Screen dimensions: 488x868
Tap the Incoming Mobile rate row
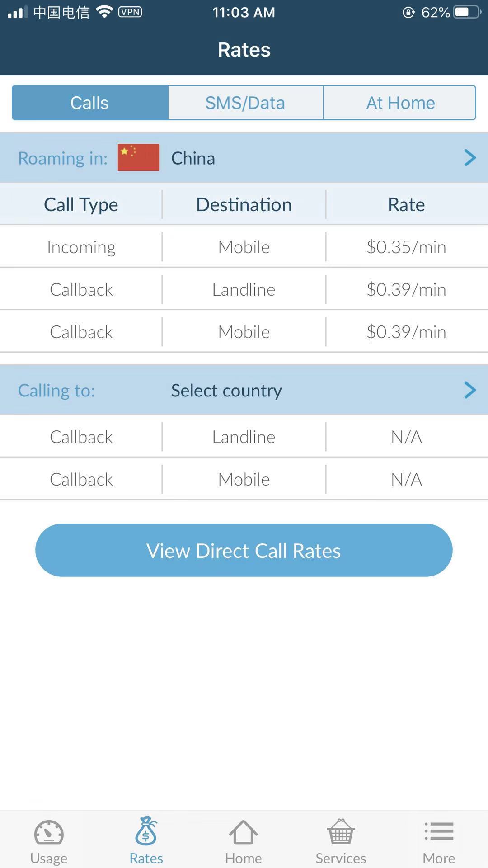click(244, 247)
